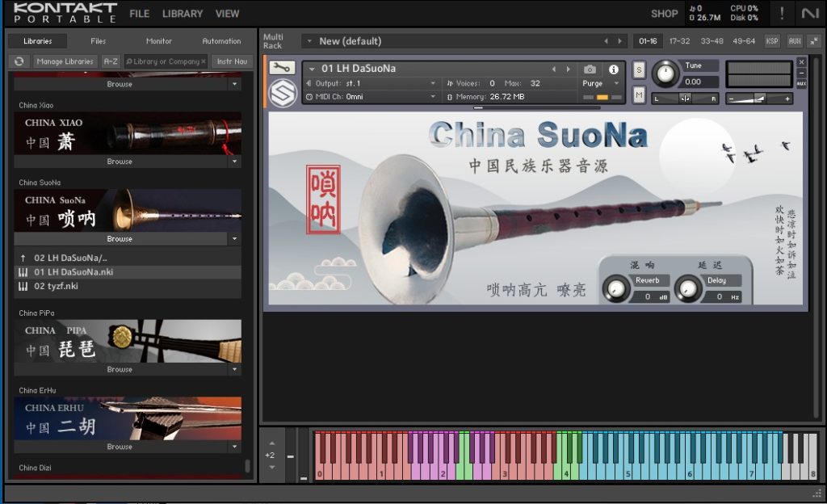Expand China PiPa browse options arrow
This screenshot has height=504, width=827.
[x=235, y=370]
